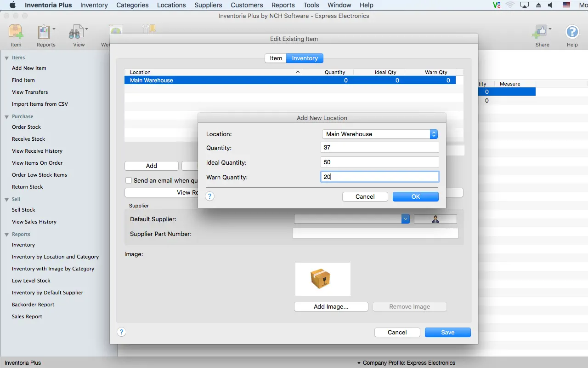
Task: Click the package image thumbnail
Action: 322,279
